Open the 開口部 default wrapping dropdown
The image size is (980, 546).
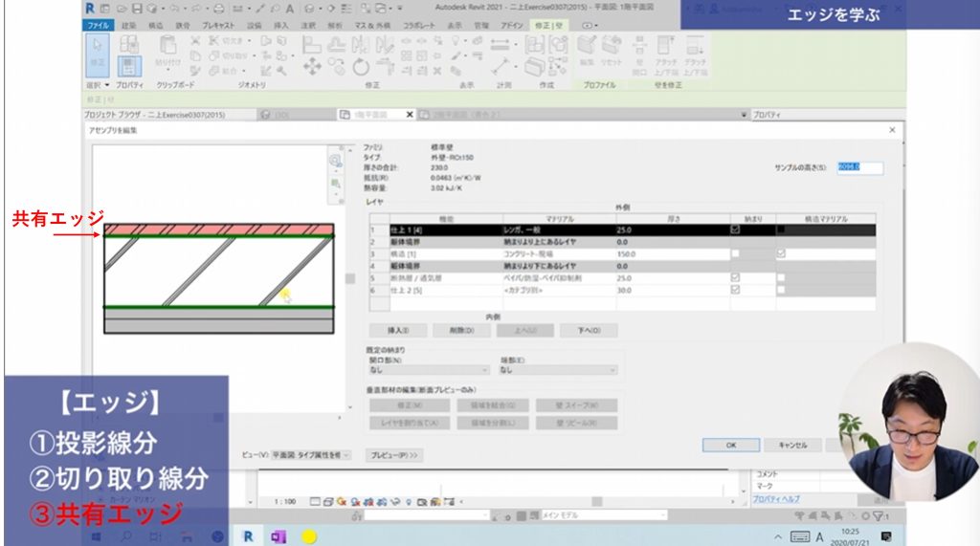(426, 369)
